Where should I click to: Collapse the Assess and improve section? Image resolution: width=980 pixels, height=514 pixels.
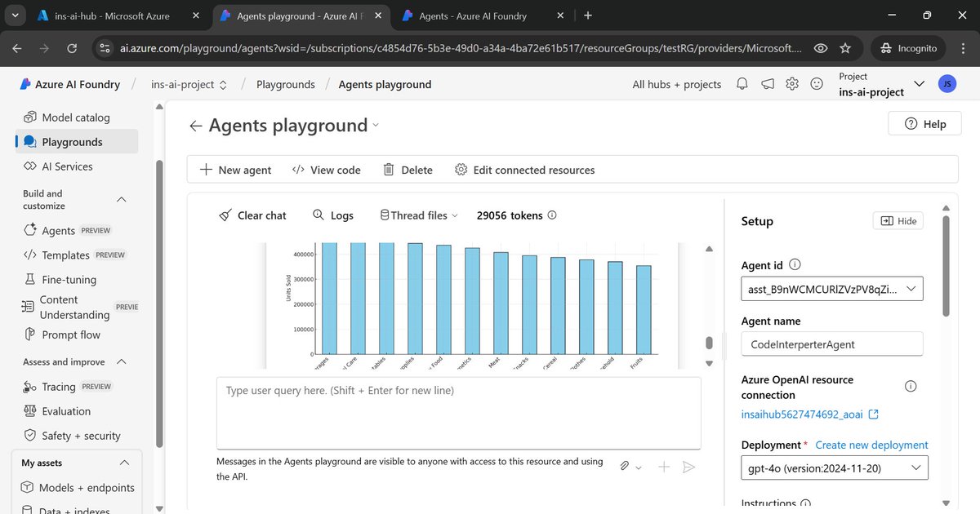pos(122,361)
